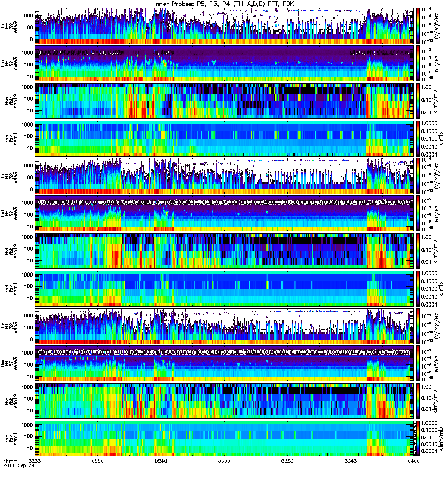The width and height of the screenshot is (448, 478).
Task: Click the color bar of thd edc34 panel
Action: 418,176
